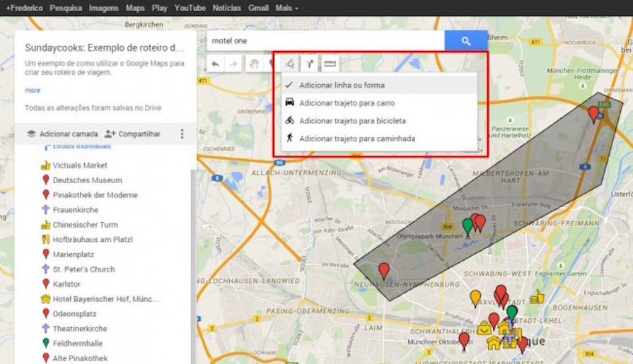Click the more link under description
This screenshot has height=364, width=633.
click(x=33, y=90)
